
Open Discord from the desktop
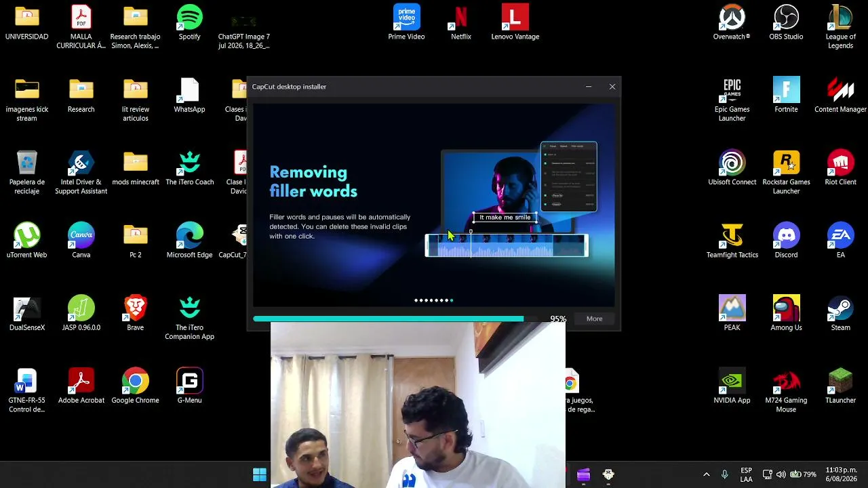click(787, 241)
